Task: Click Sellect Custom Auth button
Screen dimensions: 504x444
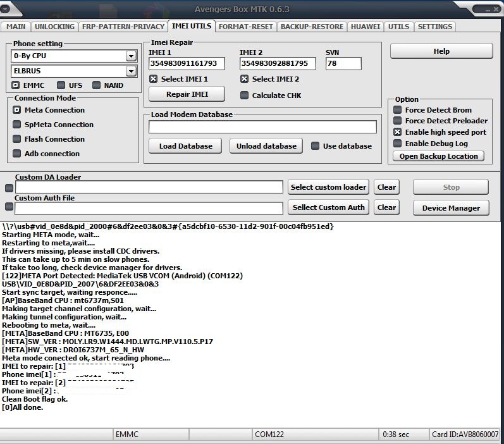Action: point(328,207)
